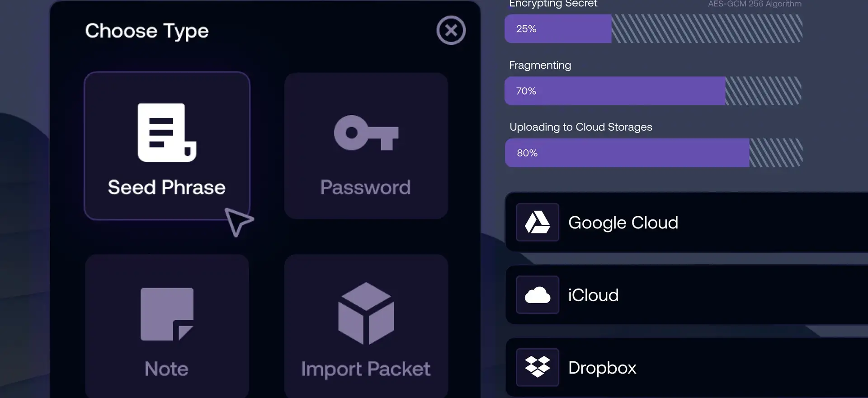Click the Fragmenting label

coord(540,65)
